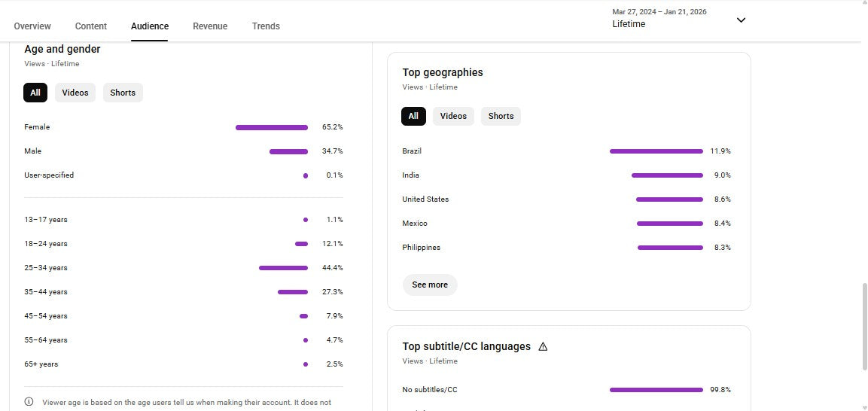The image size is (868, 411).
Task: Filter Top geographies by Videos
Action: coord(453,116)
